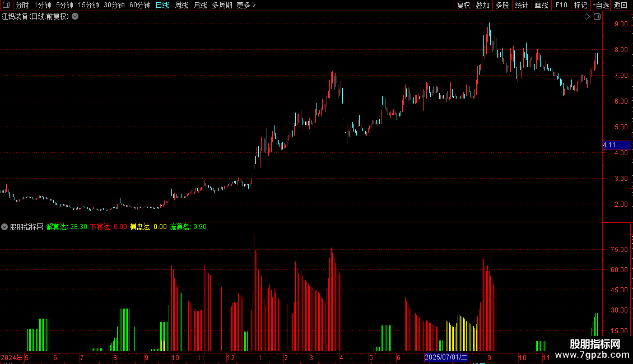633x364 pixels.
Task: Select the 15分钟 period tab
Action: coord(89,5)
